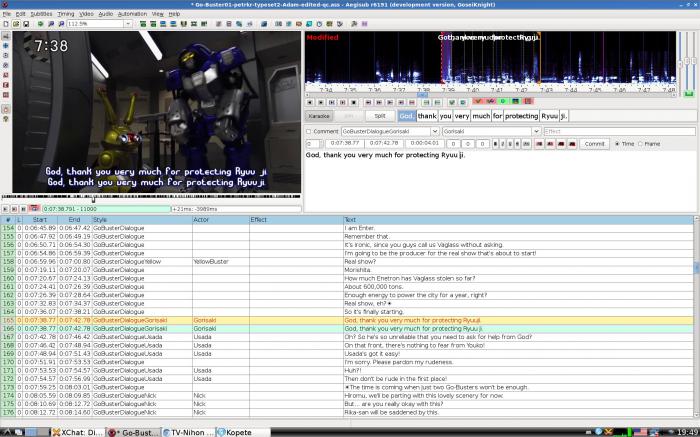The image size is (700, 437).
Task: Toggle Medusa timing shortcuts button
Action: (527, 101)
